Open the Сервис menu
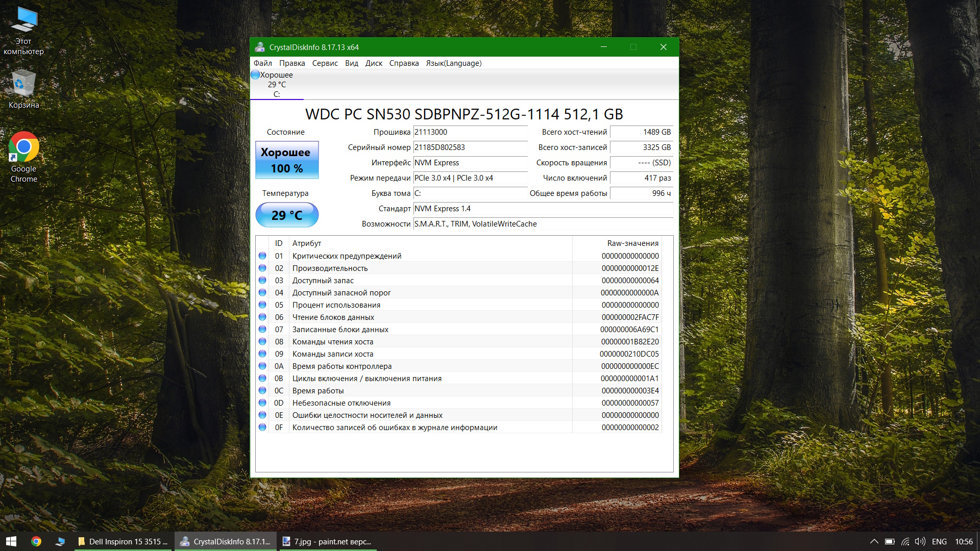Image resolution: width=980 pixels, height=551 pixels. [x=325, y=63]
